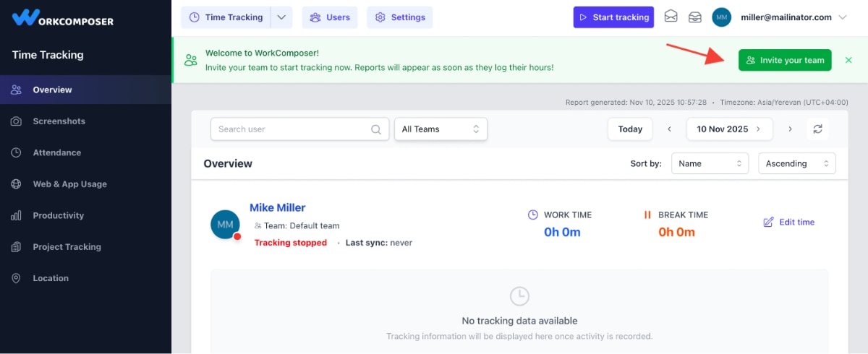The width and height of the screenshot is (868, 354).
Task: Open Location in the sidebar
Action: [x=85, y=278]
